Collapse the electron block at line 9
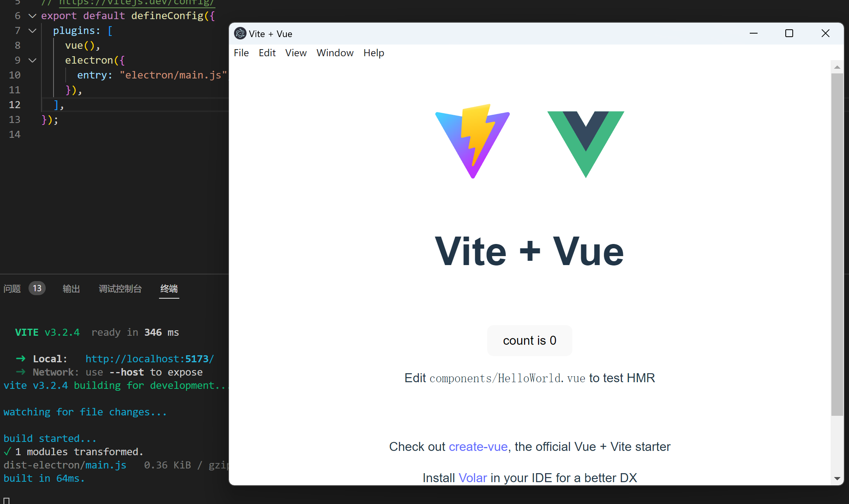This screenshot has height=504, width=849. pos(33,60)
